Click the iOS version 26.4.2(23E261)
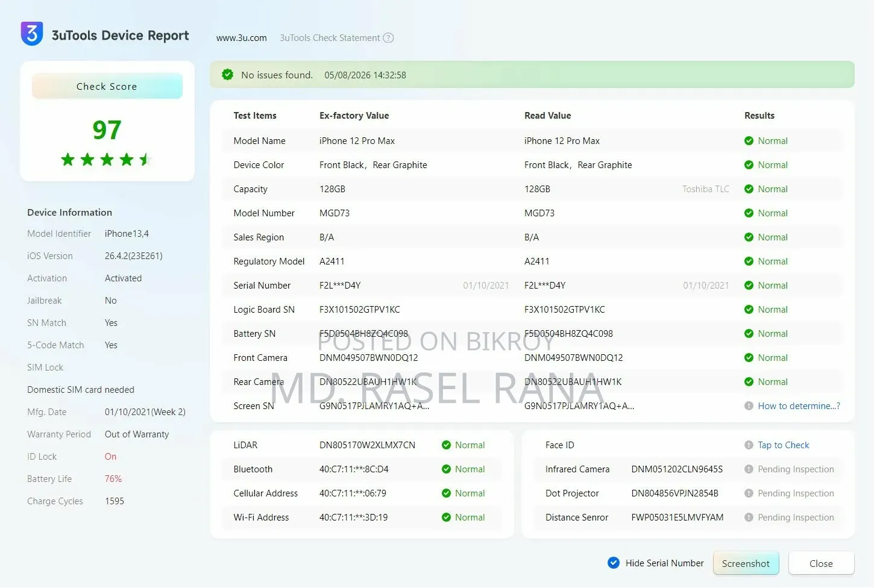Image resolution: width=874 pixels, height=588 pixels. (x=133, y=256)
